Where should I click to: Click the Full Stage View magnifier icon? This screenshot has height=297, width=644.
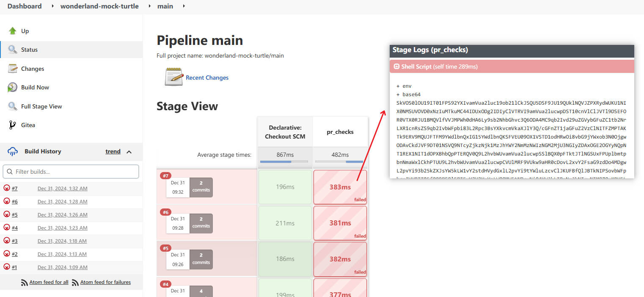point(13,106)
